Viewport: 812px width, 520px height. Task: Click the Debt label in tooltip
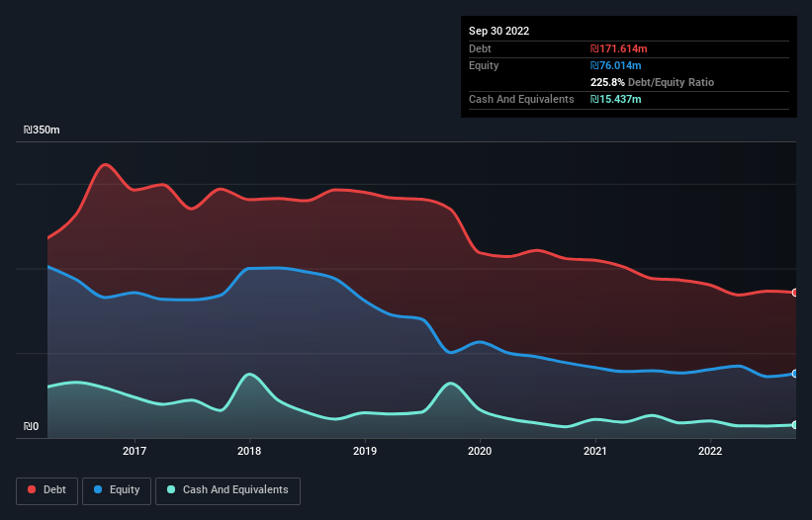(480, 48)
